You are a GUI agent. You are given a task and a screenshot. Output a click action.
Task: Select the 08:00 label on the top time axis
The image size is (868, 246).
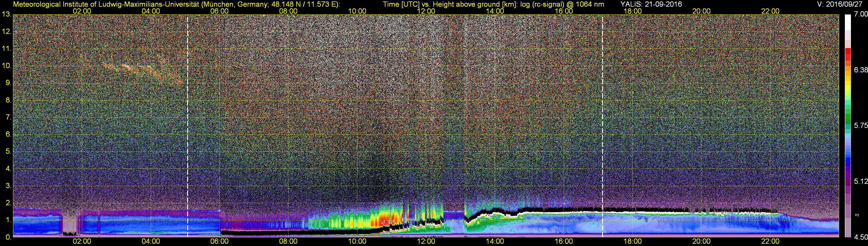(288, 11)
